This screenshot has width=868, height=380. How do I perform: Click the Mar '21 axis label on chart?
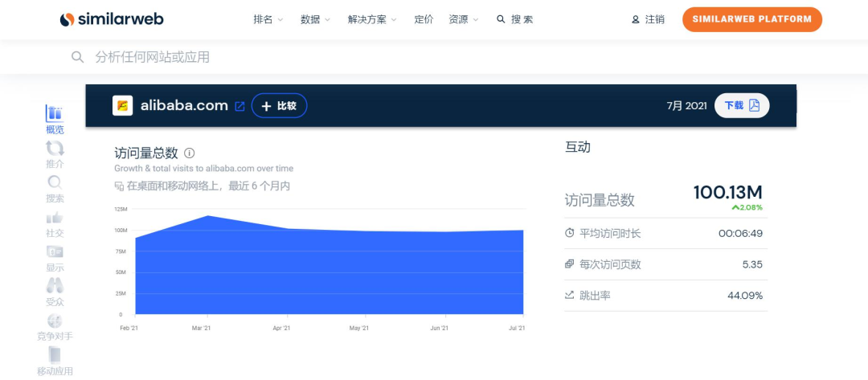(201, 328)
